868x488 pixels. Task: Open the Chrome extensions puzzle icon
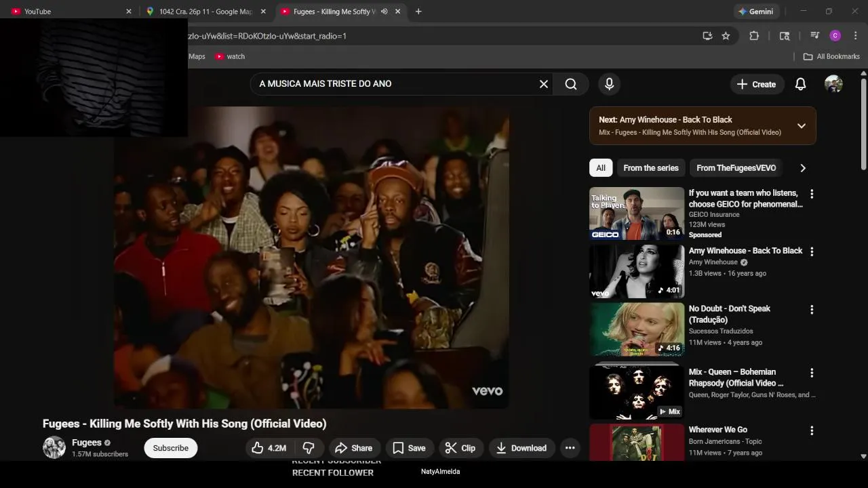pos(753,36)
